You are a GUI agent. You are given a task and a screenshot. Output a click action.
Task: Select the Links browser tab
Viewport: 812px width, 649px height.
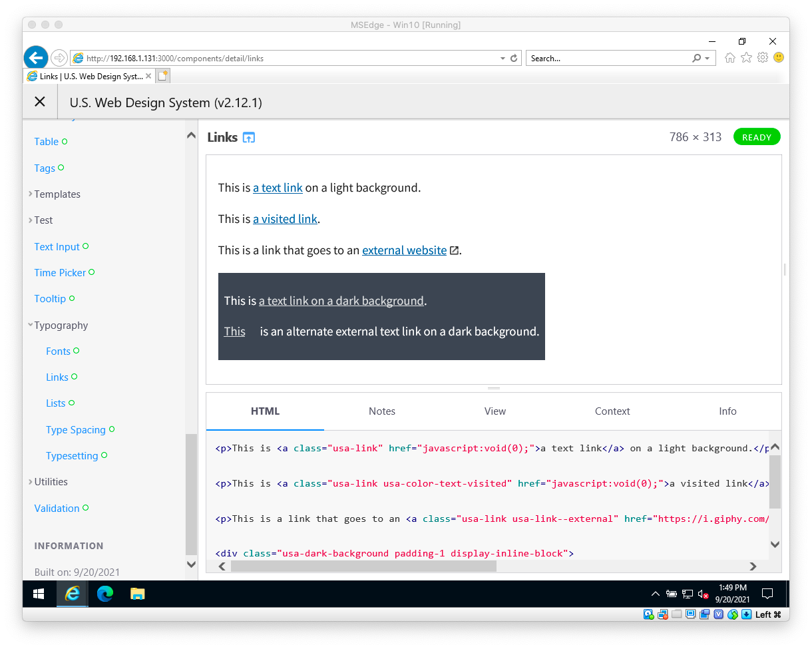point(89,76)
